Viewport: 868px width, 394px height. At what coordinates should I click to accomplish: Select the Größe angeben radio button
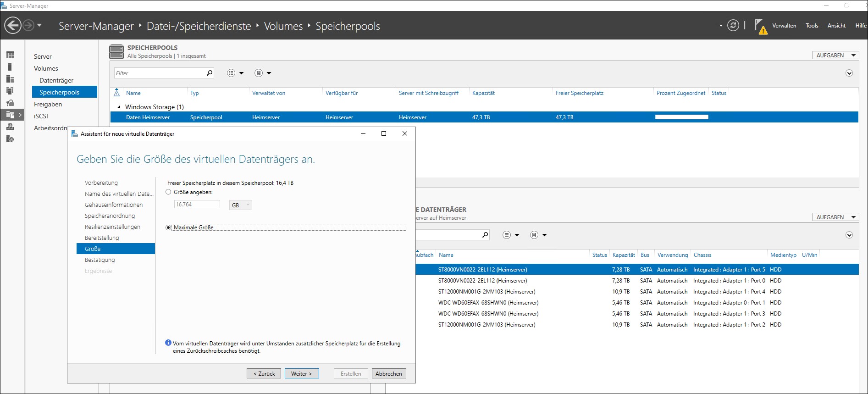[168, 192]
